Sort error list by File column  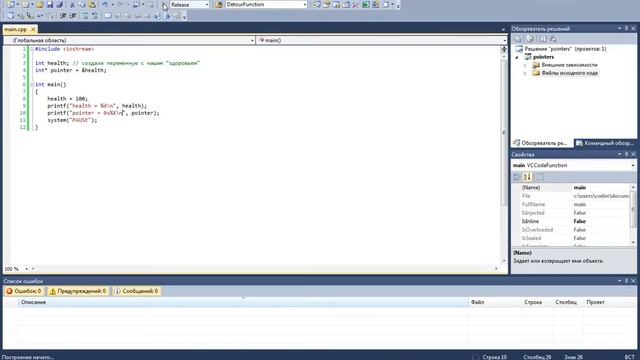tap(495, 302)
